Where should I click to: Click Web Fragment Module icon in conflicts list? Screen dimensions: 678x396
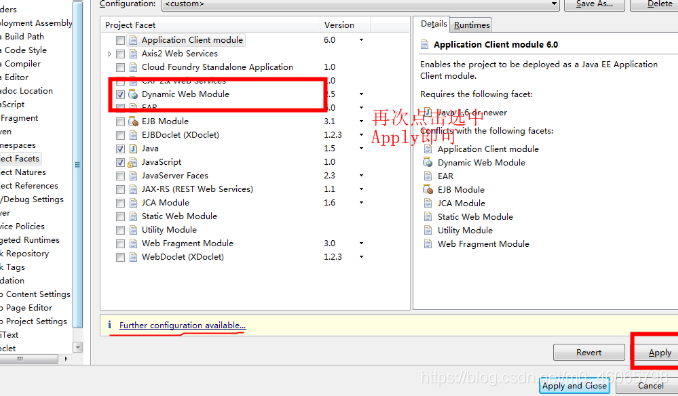tap(428, 244)
